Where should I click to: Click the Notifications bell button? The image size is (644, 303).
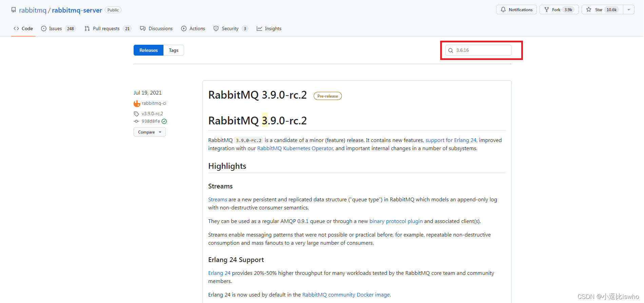click(516, 9)
